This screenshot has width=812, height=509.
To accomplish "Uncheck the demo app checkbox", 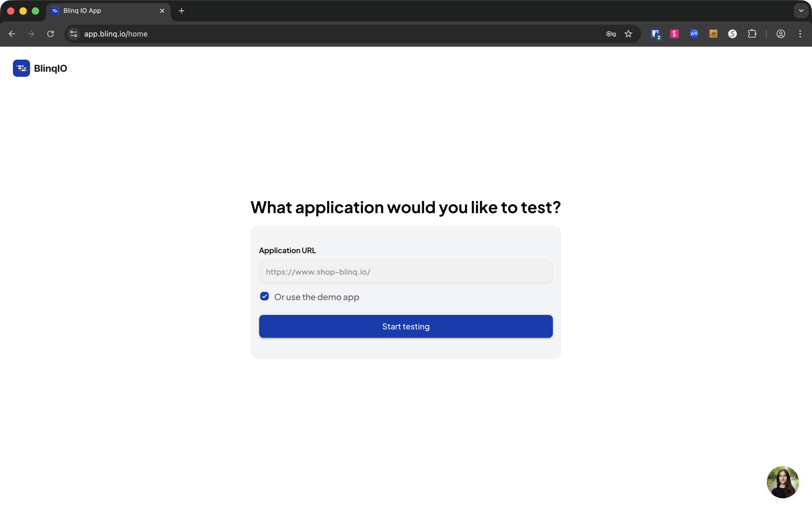I will coord(264,296).
